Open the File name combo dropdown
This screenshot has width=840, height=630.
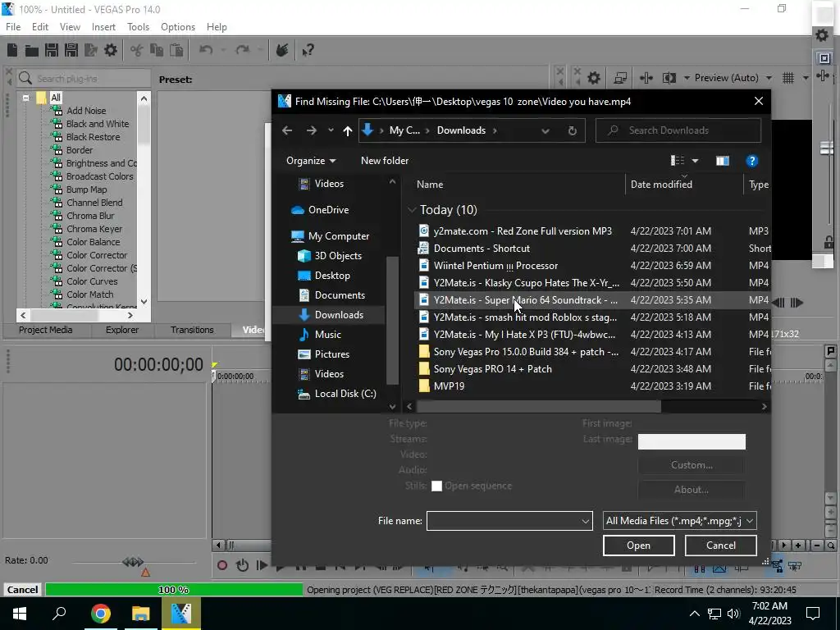(x=585, y=521)
